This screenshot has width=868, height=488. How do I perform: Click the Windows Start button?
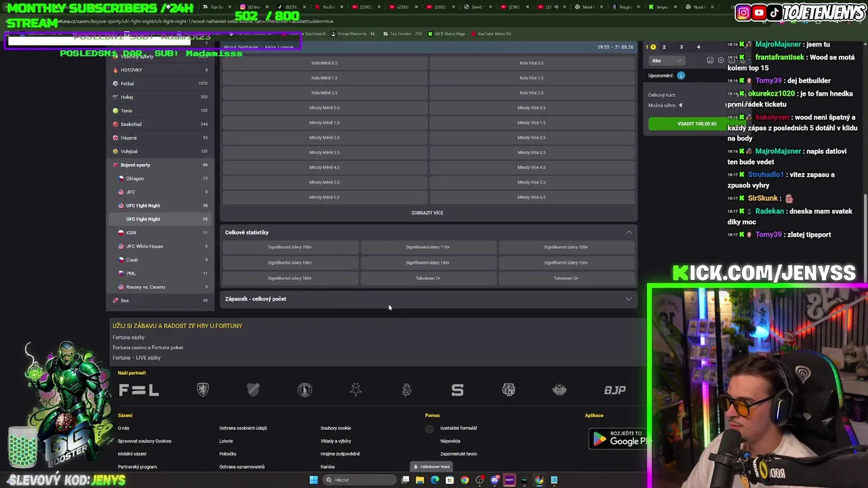[313, 480]
